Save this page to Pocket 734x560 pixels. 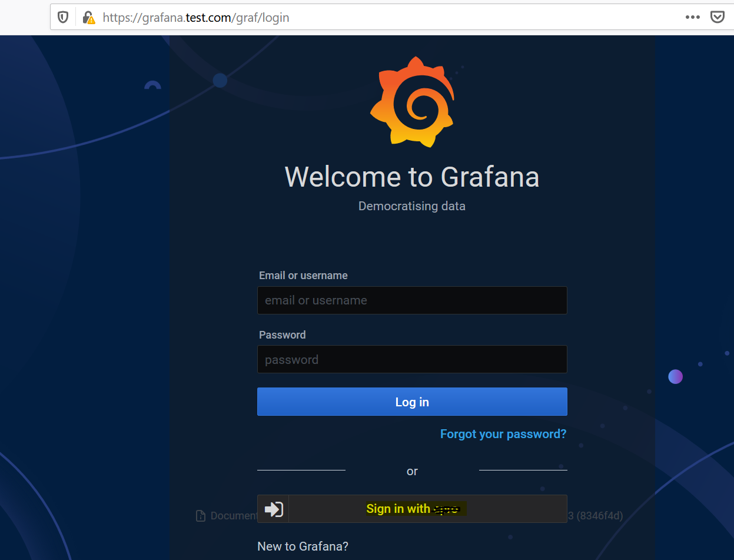(717, 17)
